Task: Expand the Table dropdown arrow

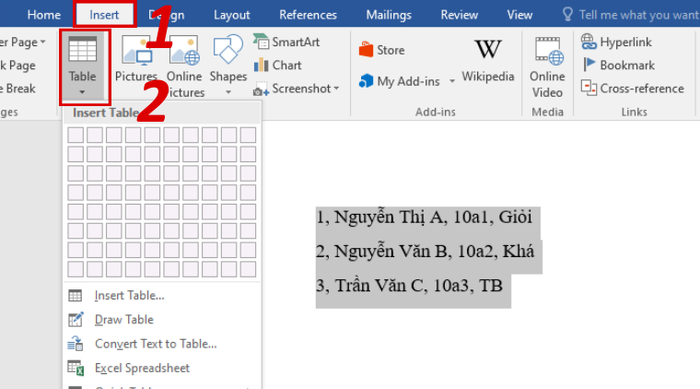Action: coord(82,92)
